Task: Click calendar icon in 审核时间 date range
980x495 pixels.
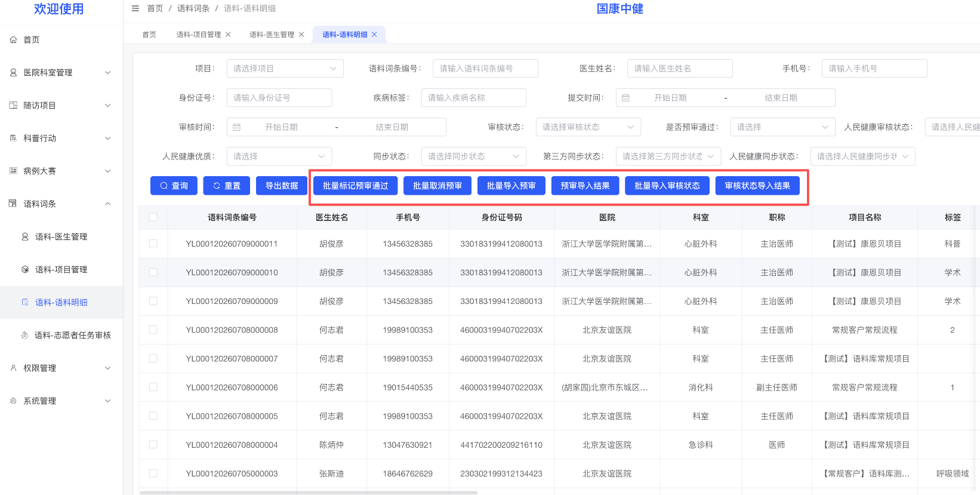Action: pyautogui.click(x=236, y=127)
